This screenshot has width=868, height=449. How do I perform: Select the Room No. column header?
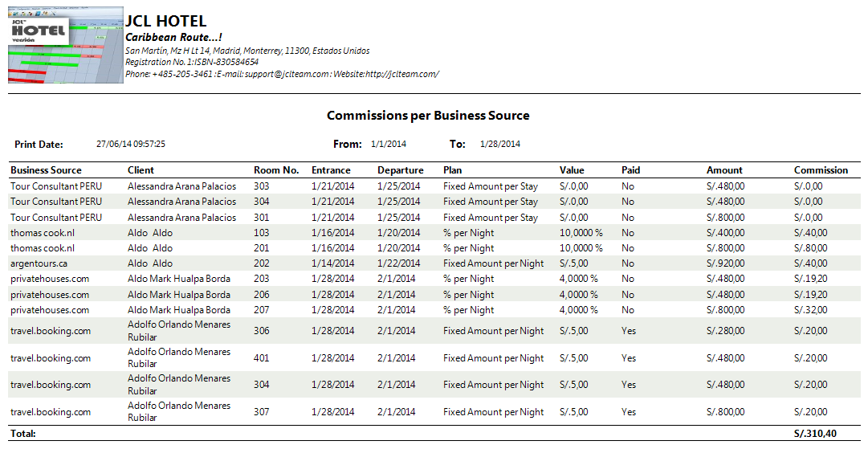276,170
